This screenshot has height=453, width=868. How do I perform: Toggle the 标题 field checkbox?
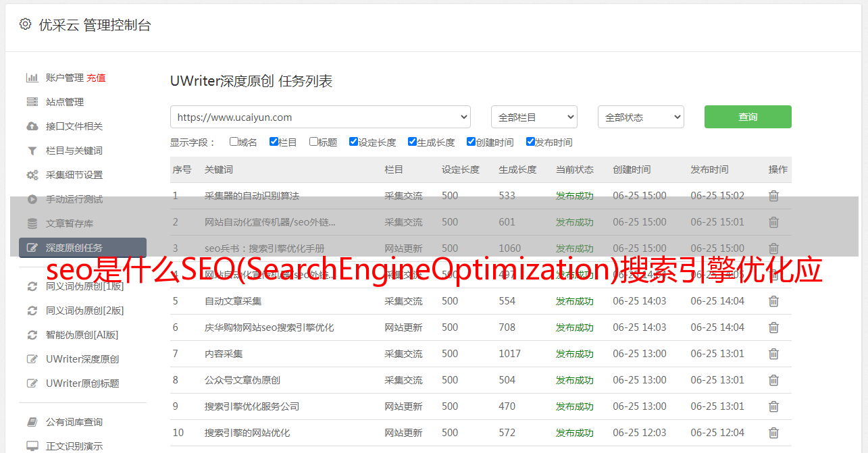313,142
